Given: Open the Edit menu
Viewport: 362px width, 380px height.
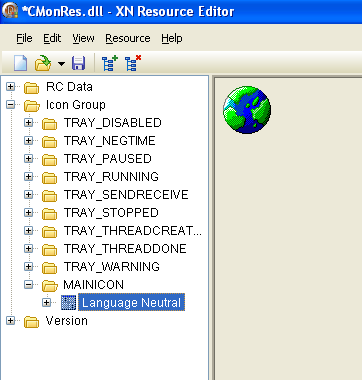Looking at the screenshot, I should [x=52, y=38].
